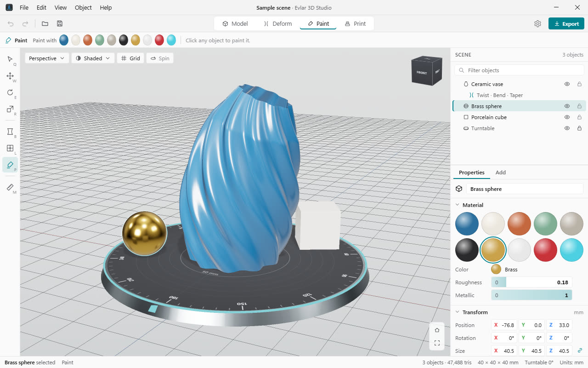Switch to the Deform mode tab

pos(278,23)
